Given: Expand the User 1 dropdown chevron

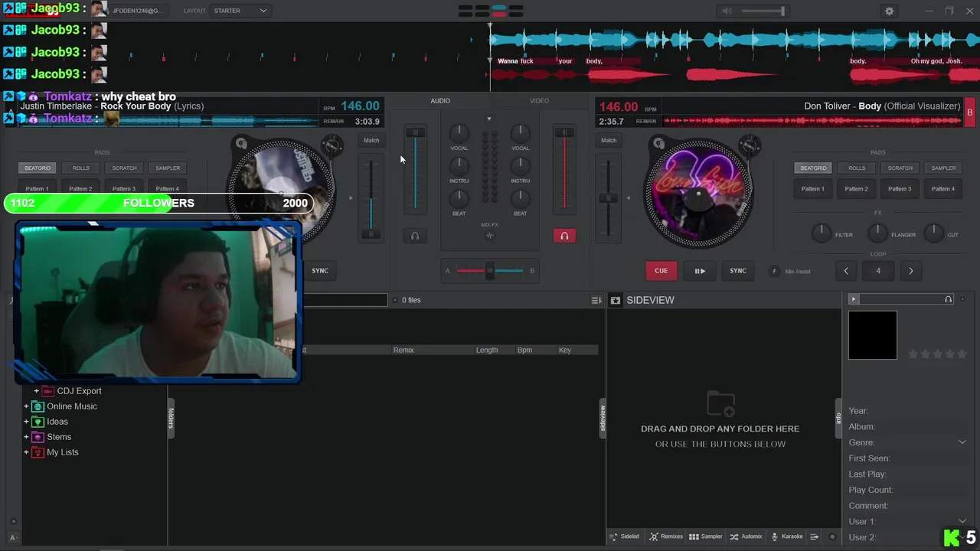Looking at the screenshot, I should pyautogui.click(x=962, y=521).
